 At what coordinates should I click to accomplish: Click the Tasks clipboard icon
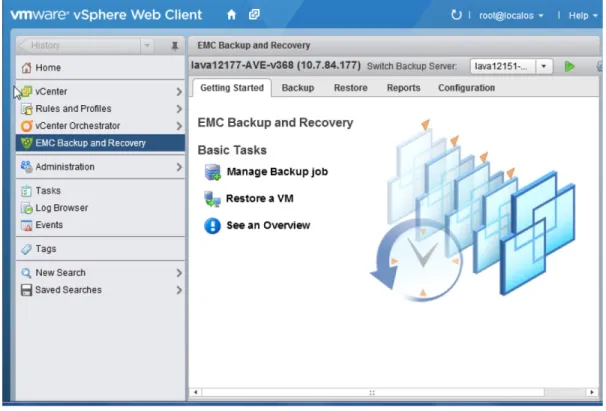pyautogui.click(x=26, y=191)
